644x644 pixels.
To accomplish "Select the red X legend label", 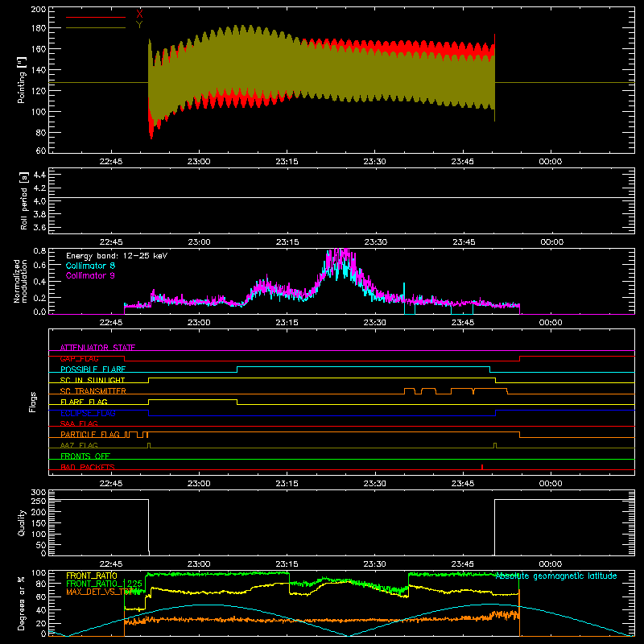I will pos(139,14).
